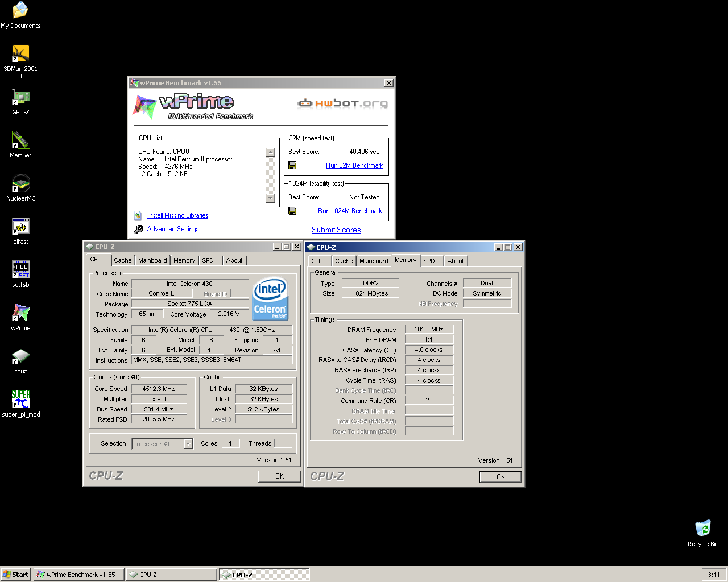Click the Name field Intel Celeron 430
Viewport: 728px width, 582px height.
(x=190, y=284)
